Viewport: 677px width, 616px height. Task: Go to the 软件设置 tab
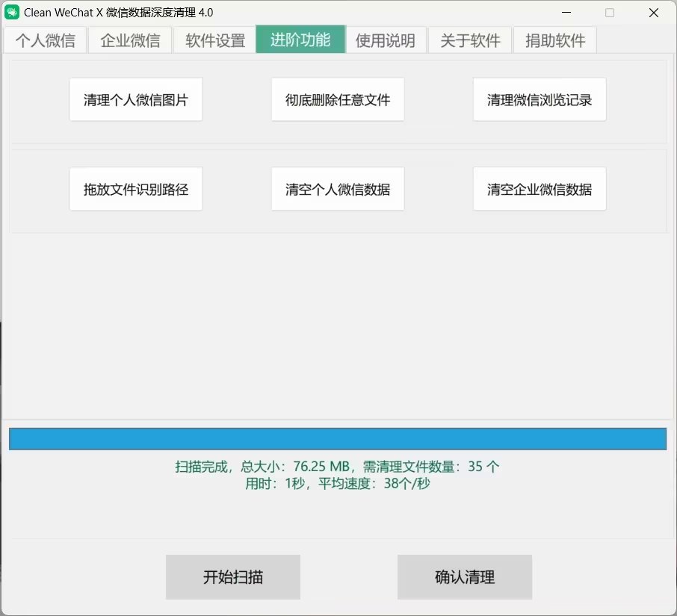tap(215, 40)
